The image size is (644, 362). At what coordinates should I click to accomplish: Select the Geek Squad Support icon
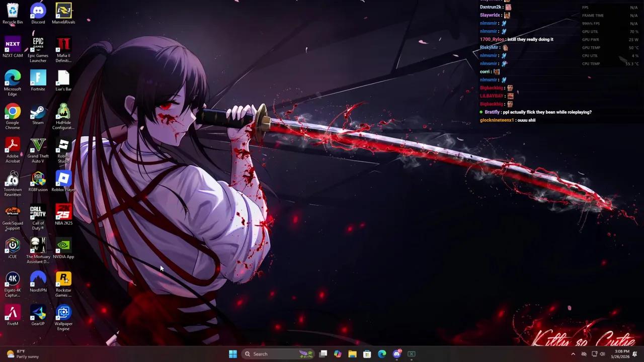[13, 218]
